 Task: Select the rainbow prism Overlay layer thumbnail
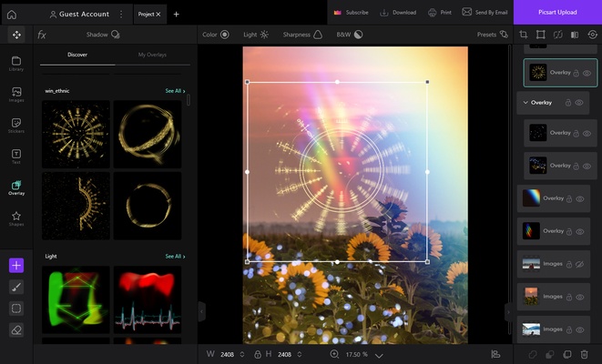point(531,198)
